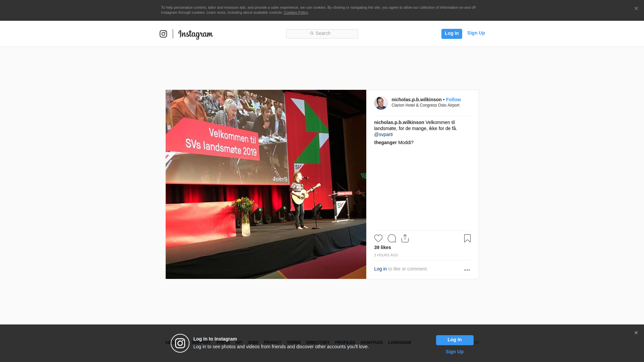Click the share post icon
The image size is (644, 362).
click(x=405, y=238)
